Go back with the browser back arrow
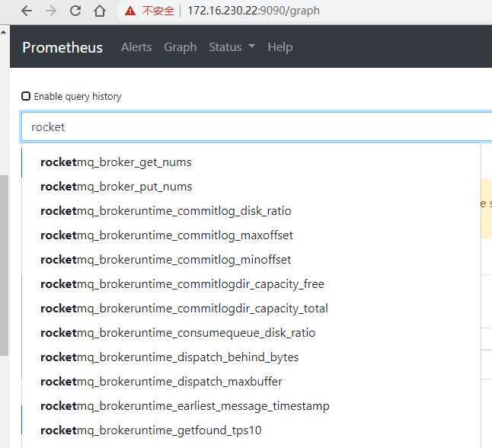This screenshot has width=492, height=448. (x=27, y=11)
